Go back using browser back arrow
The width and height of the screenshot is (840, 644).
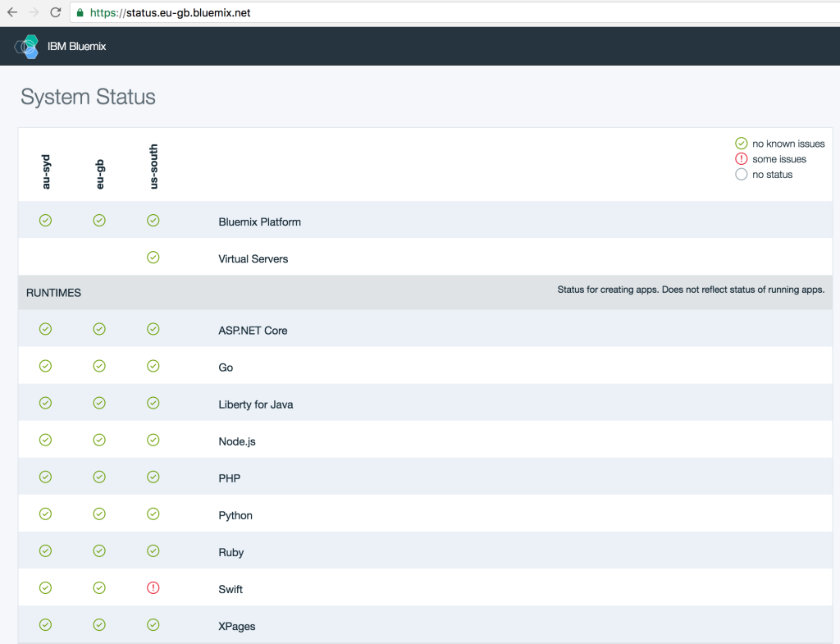(12, 12)
